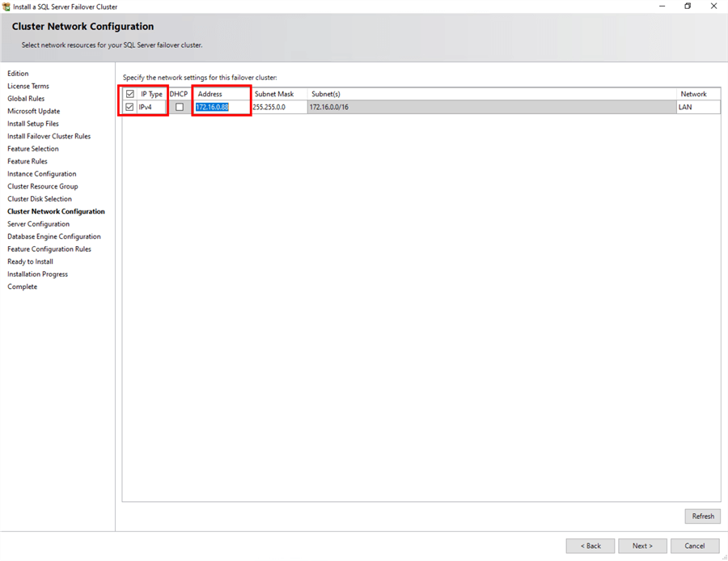
Task: Select the Complete step
Action: tap(23, 287)
